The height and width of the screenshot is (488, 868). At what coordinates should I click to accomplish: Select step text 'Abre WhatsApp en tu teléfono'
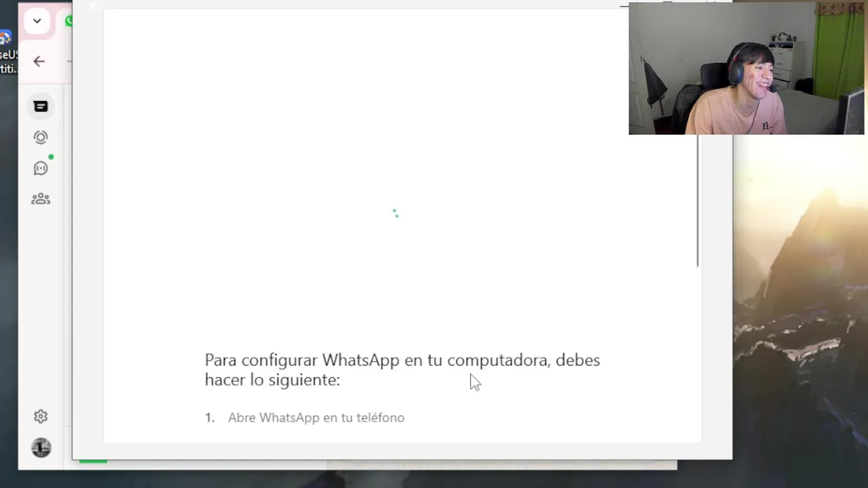tap(316, 418)
